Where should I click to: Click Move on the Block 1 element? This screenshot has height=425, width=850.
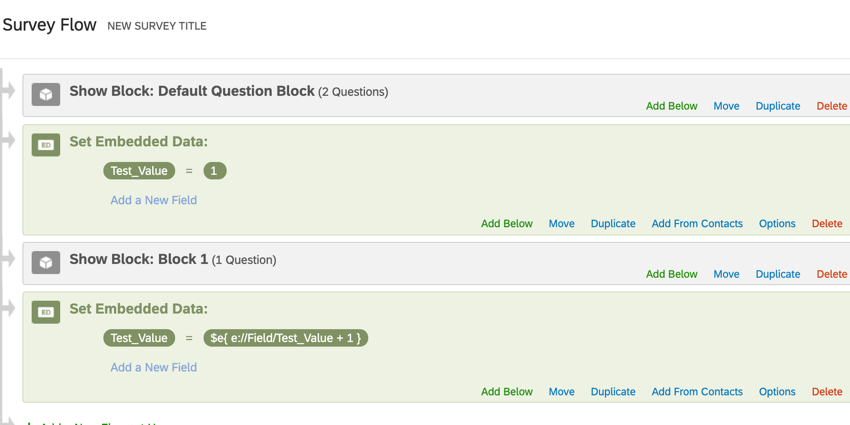coord(726,274)
